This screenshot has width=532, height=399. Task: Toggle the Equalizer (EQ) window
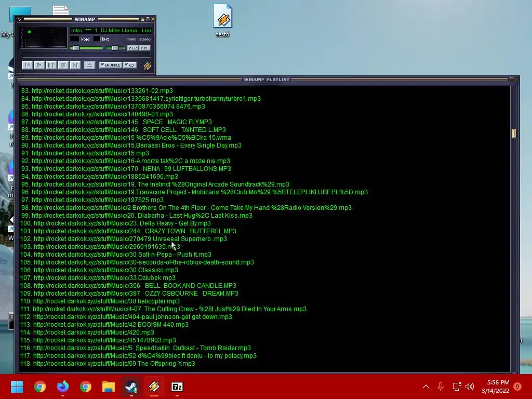[x=132, y=48]
